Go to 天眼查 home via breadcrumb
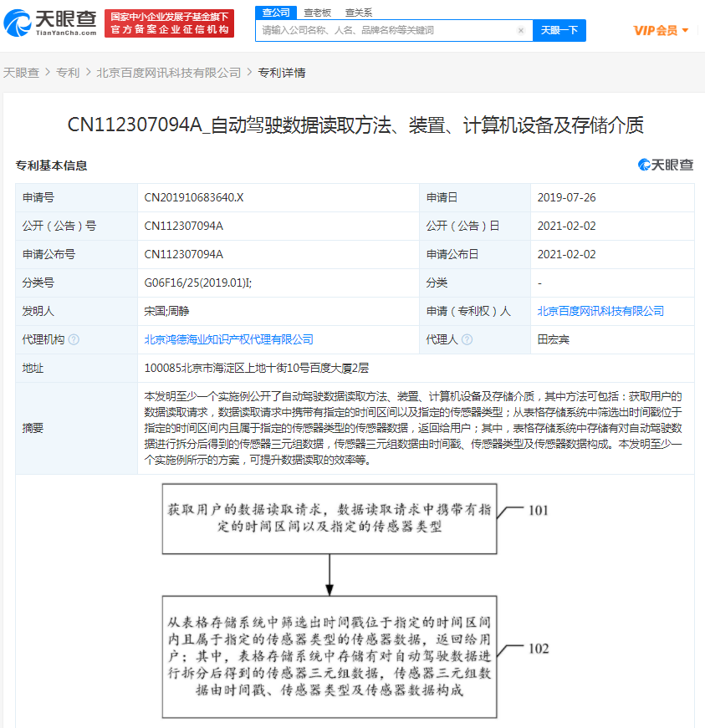The image size is (705, 728). tap(22, 73)
